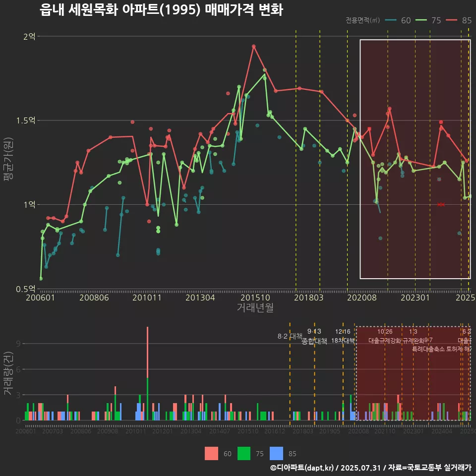Click the chart title 읍내 세원목화 아파트(1995) 매매가격 변화
Screen dimensions: 476x476
[x=162, y=10]
